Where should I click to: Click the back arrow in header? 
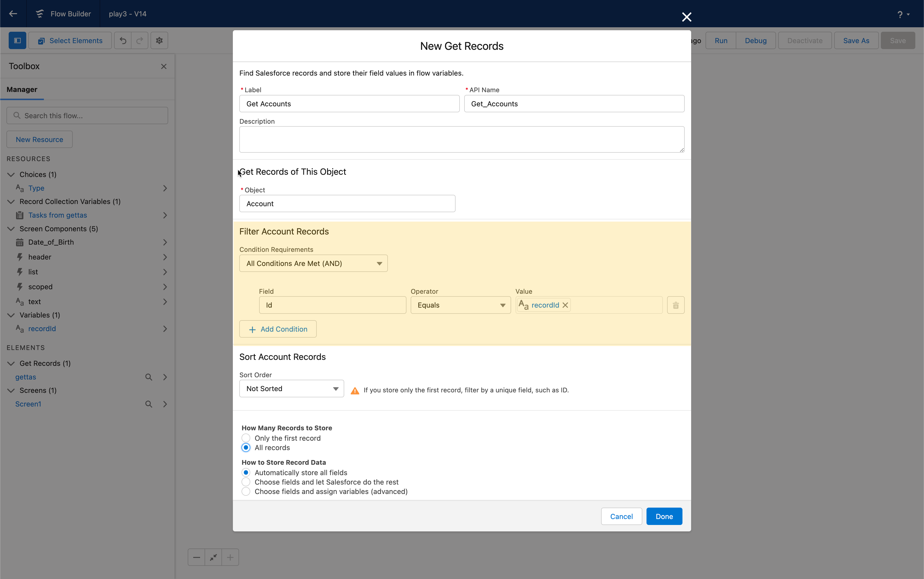point(13,14)
